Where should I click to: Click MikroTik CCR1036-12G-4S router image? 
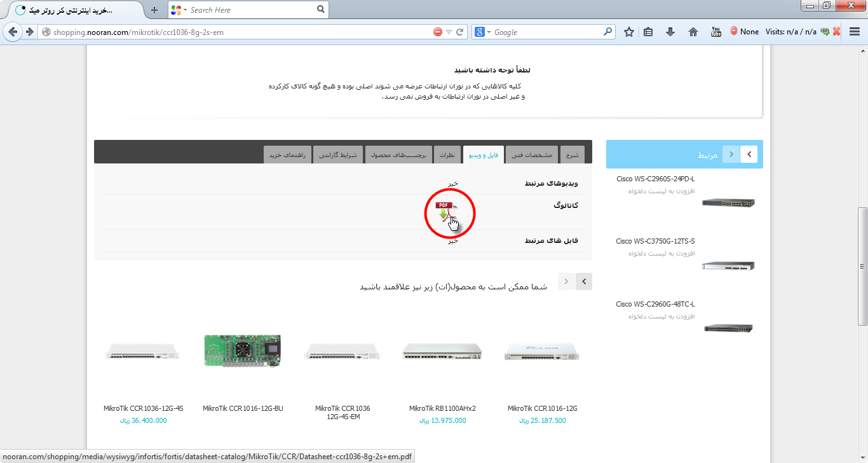click(x=142, y=351)
